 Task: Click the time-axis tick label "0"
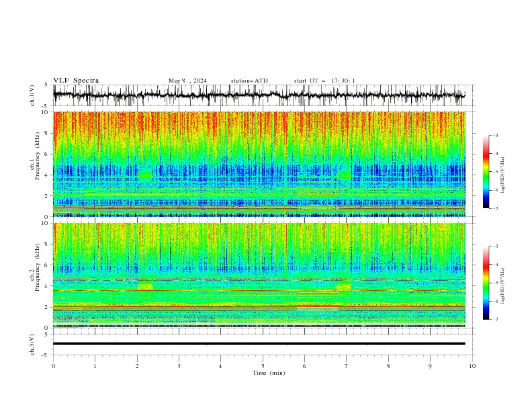tap(53, 366)
